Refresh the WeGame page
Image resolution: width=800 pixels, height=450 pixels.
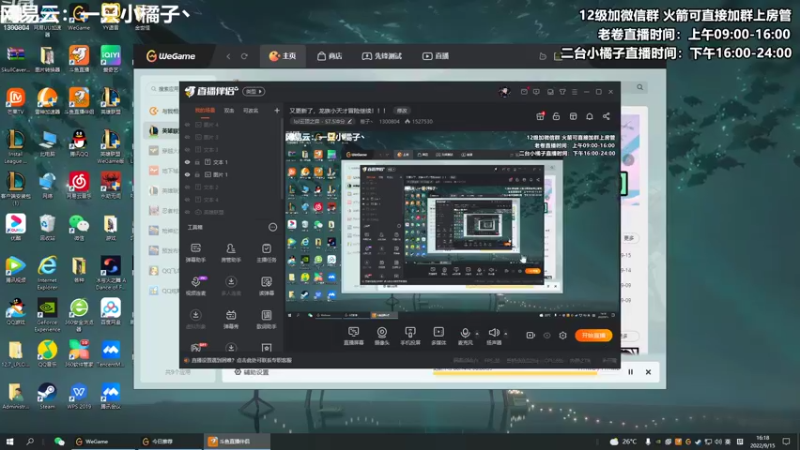[244, 56]
